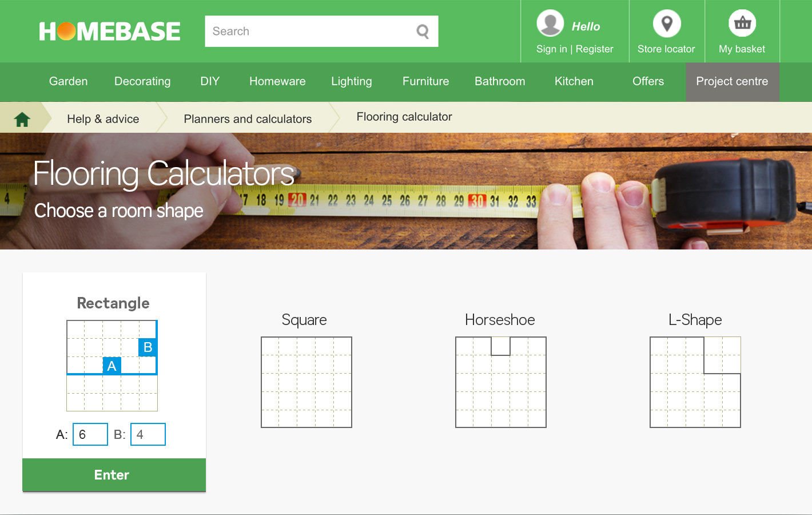
Task: Go to Help & advice breadcrumb
Action: tap(103, 119)
